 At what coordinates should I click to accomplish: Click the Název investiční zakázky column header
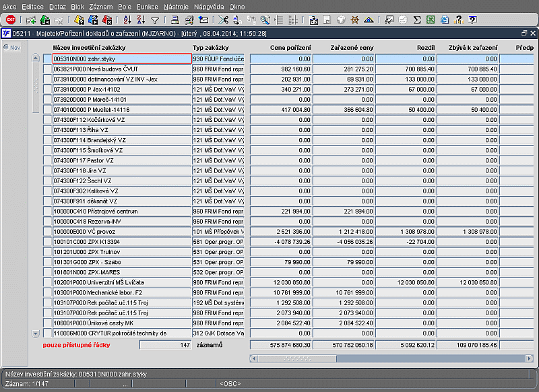(90, 48)
